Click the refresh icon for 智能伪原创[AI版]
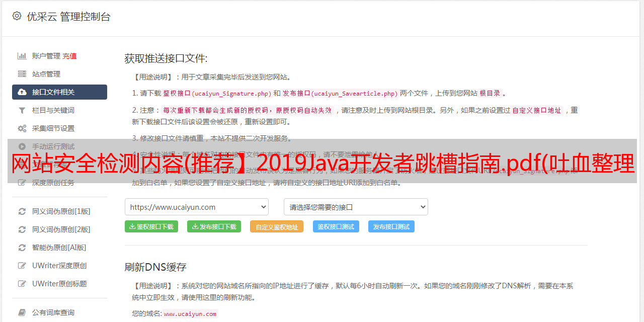 (x=22, y=248)
